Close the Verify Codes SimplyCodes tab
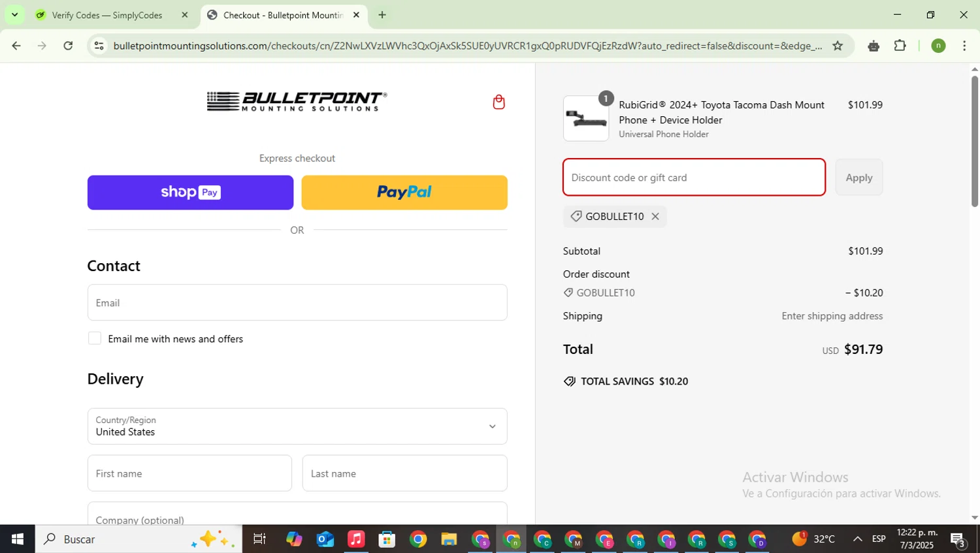This screenshot has height=553, width=980. pos(184,14)
